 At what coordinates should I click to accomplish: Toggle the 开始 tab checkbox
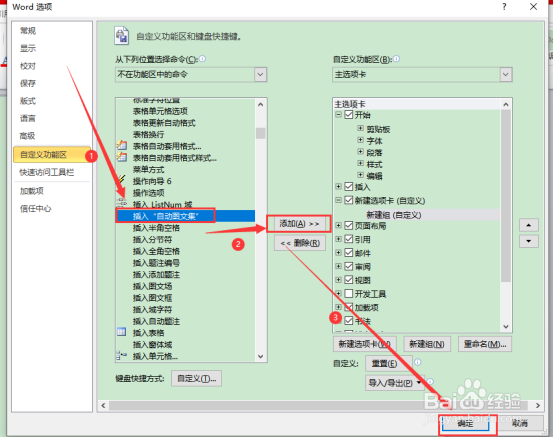tap(348, 115)
